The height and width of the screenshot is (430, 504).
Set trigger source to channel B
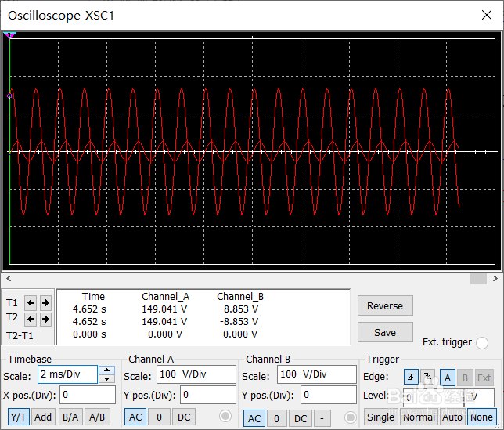[x=465, y=378]
